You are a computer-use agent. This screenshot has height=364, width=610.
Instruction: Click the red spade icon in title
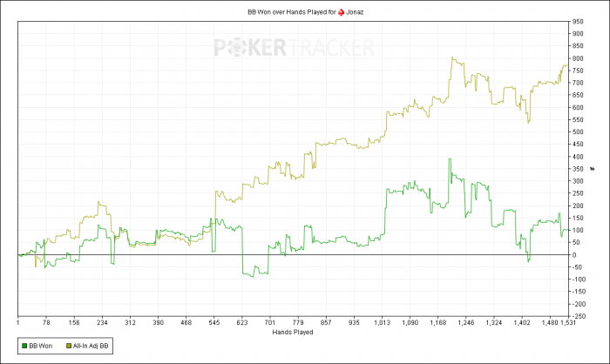click(342, 12)
